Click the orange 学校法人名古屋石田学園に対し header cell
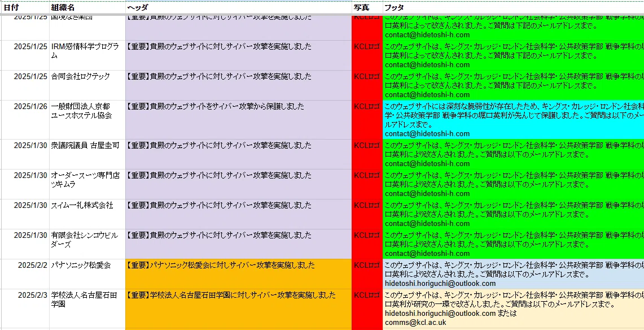644x330 pixels. (x=238, y=309)
